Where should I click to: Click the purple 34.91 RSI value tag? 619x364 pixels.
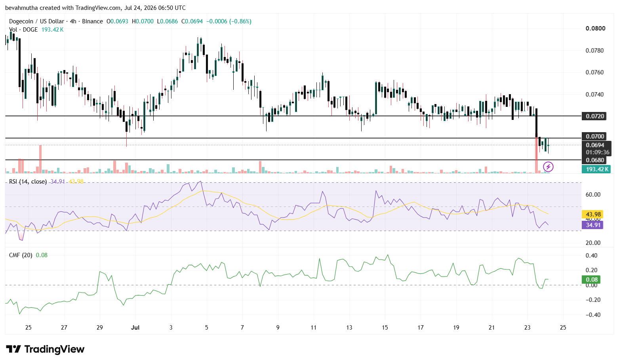[592, 225]
